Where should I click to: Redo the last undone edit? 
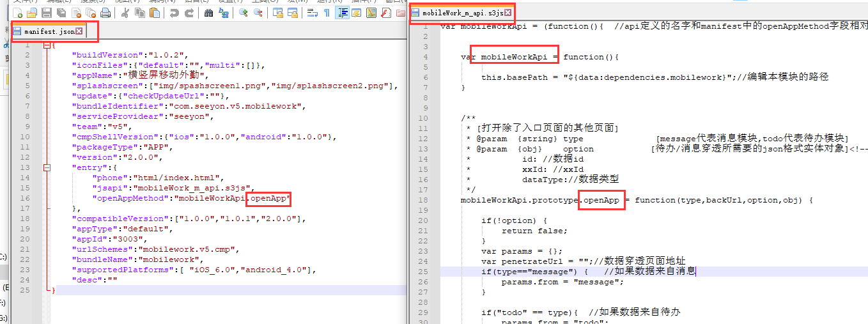point(189,12)
